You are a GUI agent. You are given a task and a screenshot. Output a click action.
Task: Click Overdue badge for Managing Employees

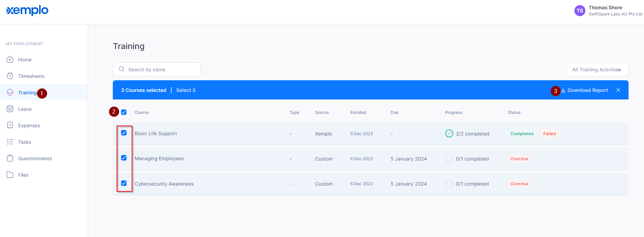tap(519, 159)
